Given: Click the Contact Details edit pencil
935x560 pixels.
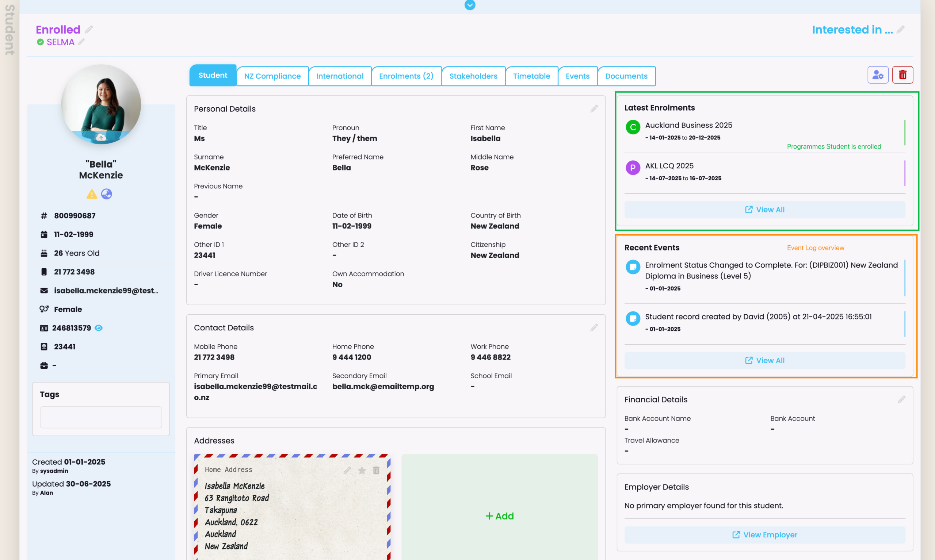Looking at the screenshot, I should pos(594,327).
